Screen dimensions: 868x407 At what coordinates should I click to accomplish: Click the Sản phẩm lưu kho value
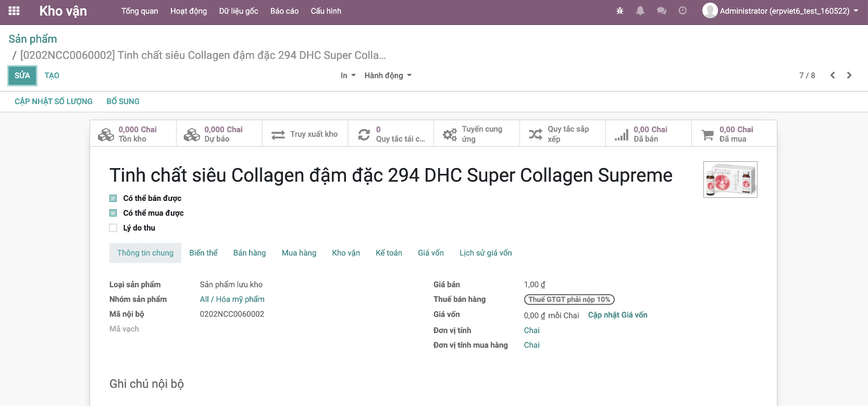(231, 285)
